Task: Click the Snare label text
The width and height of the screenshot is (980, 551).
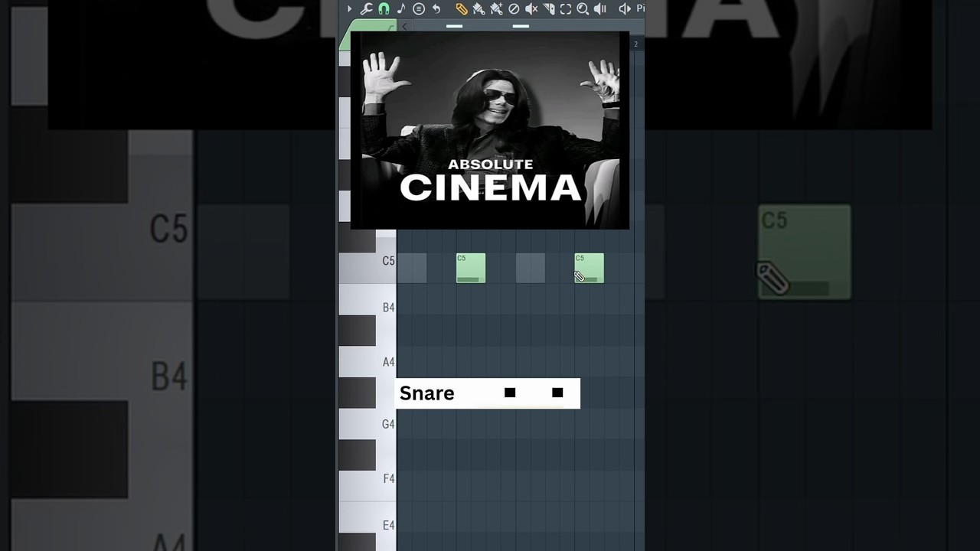Action: pos(427,393)
